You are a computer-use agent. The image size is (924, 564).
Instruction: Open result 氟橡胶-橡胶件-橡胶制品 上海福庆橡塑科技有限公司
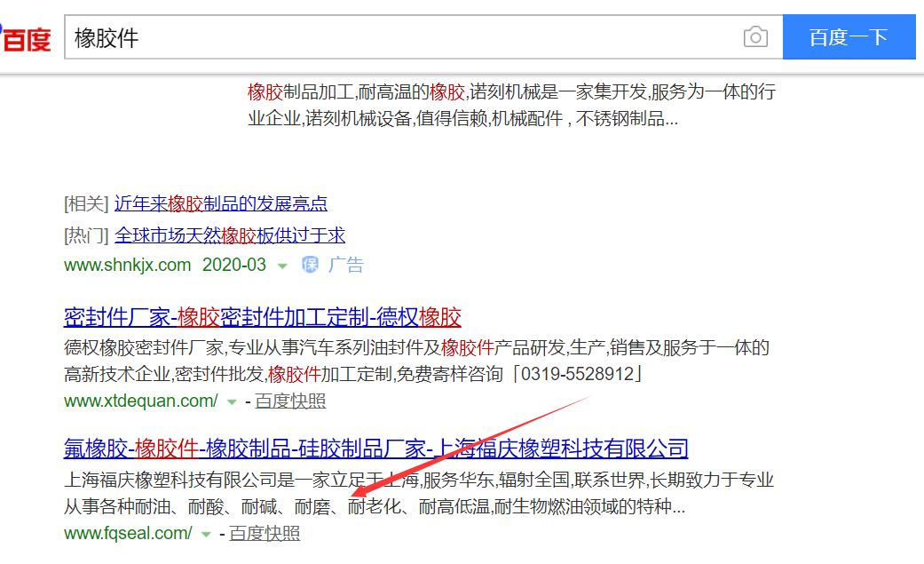(376, 449)
